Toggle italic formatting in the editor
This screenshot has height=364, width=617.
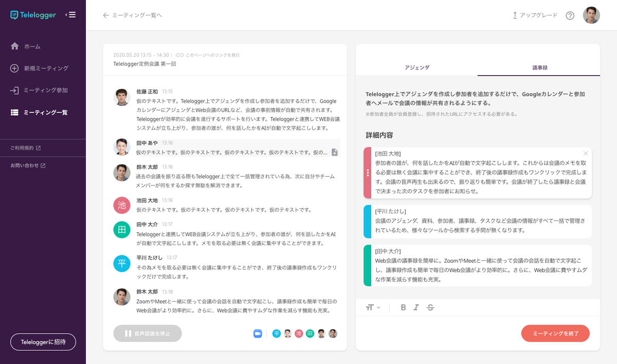click(416, 307)
